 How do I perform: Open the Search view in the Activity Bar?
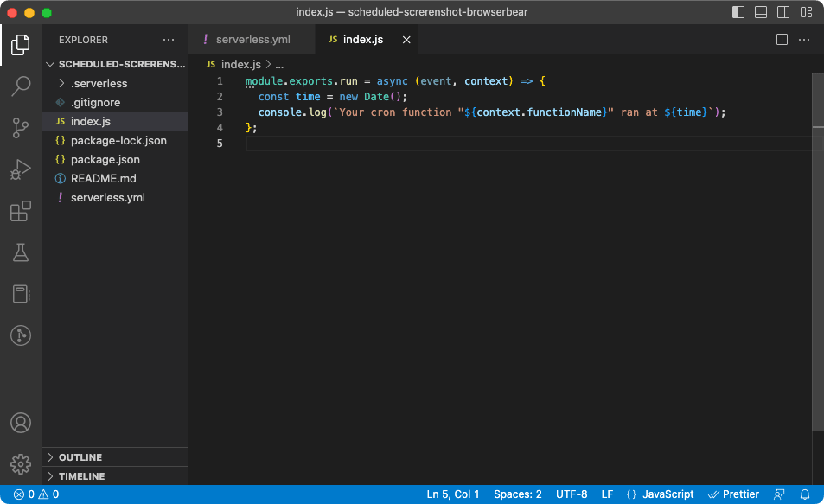[x=20, y=86]
